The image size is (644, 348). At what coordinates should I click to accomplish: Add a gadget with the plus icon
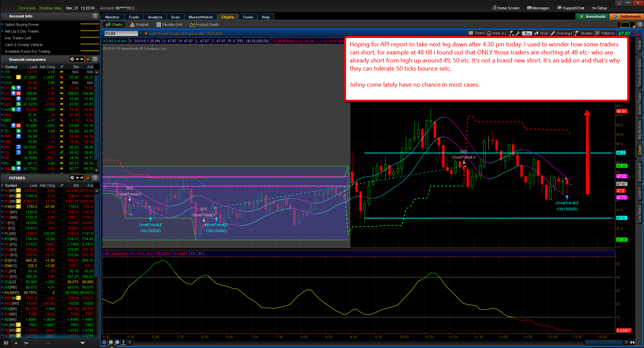click(16, 343)
